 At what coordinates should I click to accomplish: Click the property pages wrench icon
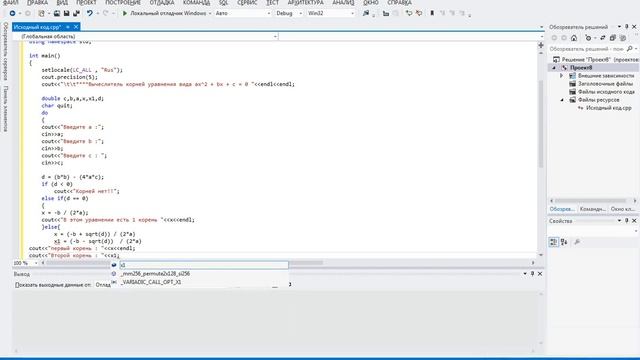point(577,242)
